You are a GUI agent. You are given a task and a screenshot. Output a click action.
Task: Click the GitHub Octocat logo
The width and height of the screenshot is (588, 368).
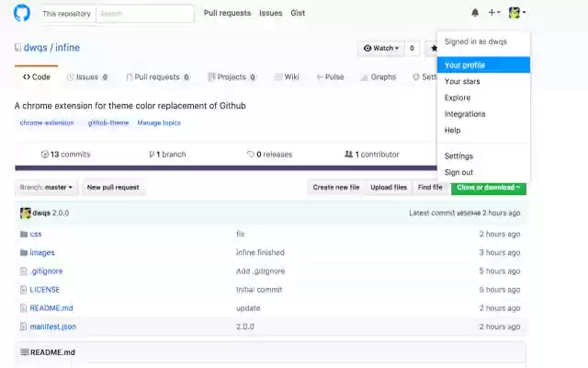(22, 13)
